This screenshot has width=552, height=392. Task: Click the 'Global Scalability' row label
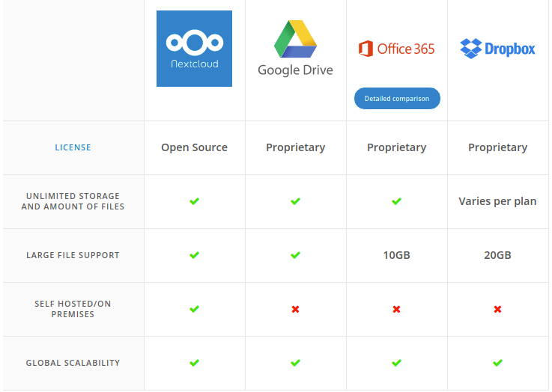click(x=73, y=363)
